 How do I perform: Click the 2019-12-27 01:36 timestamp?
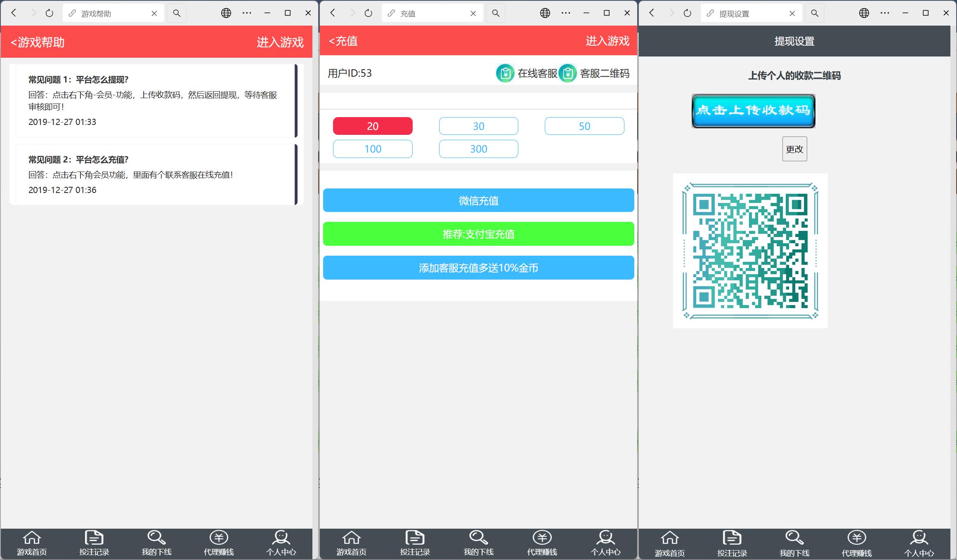click(62, 190)
